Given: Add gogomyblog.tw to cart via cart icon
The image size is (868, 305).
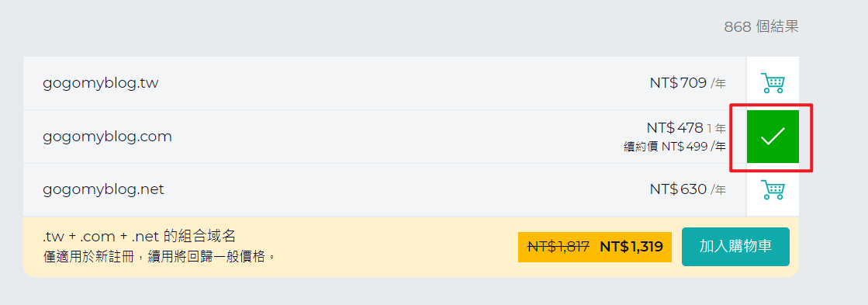Looking at the screenshot, I should (x=773, y=83).
